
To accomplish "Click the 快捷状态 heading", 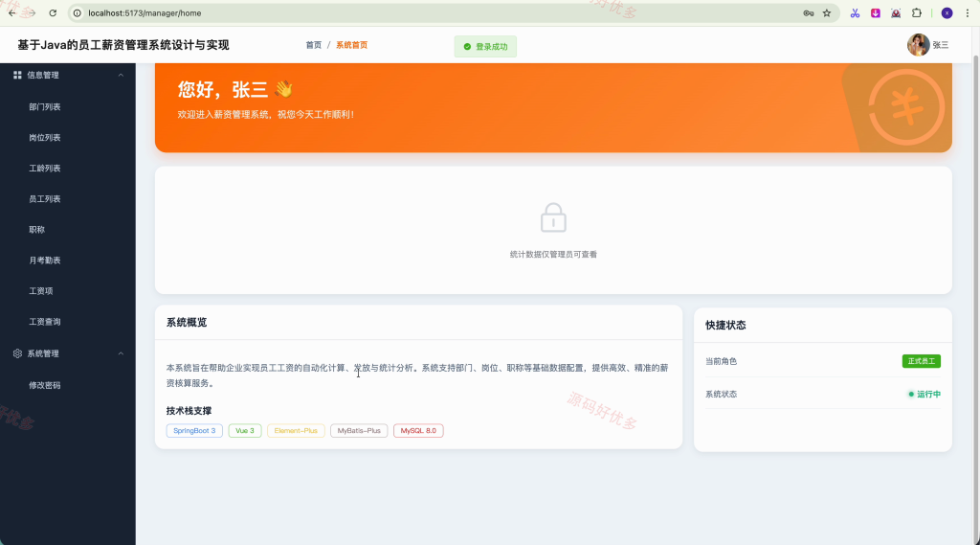I will (x=725, y=326).
